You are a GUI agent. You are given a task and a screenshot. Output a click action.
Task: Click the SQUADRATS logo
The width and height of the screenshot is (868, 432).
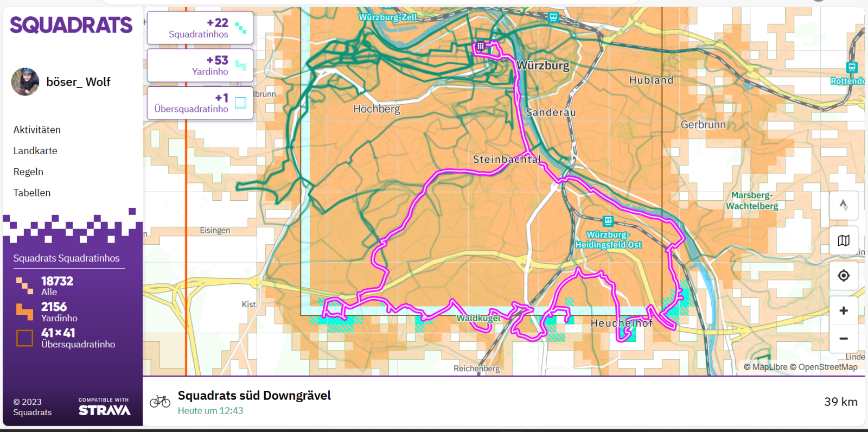click(71, 25)
